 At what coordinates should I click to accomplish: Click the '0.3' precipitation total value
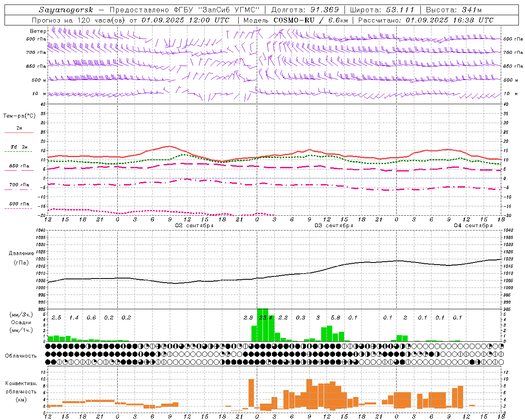click(x=301, y=318)
